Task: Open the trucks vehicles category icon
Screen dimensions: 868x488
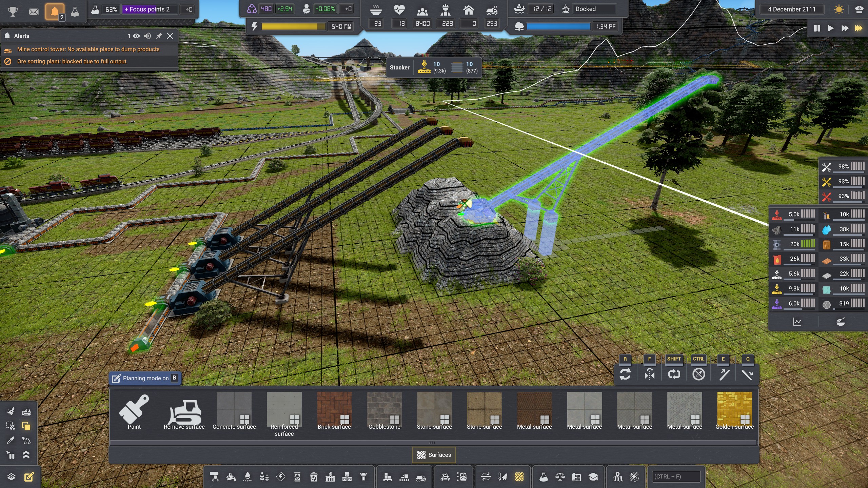Action: tap(421, 477)
